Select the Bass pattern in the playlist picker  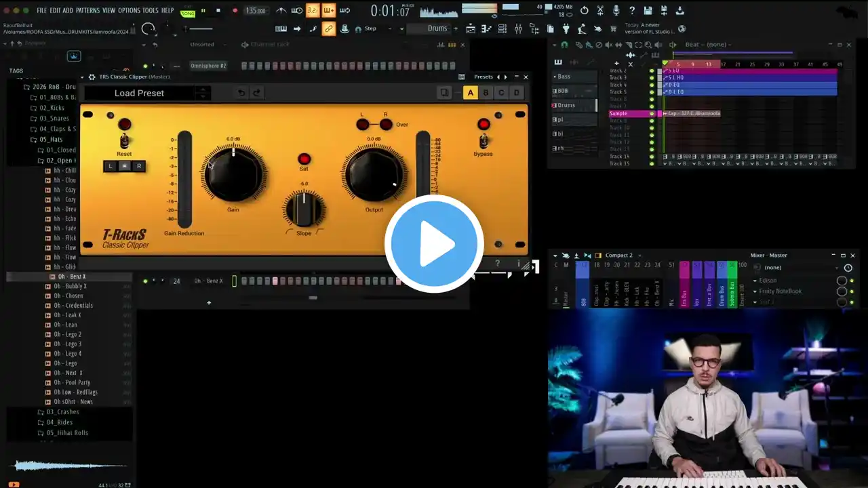coord(574,77)
